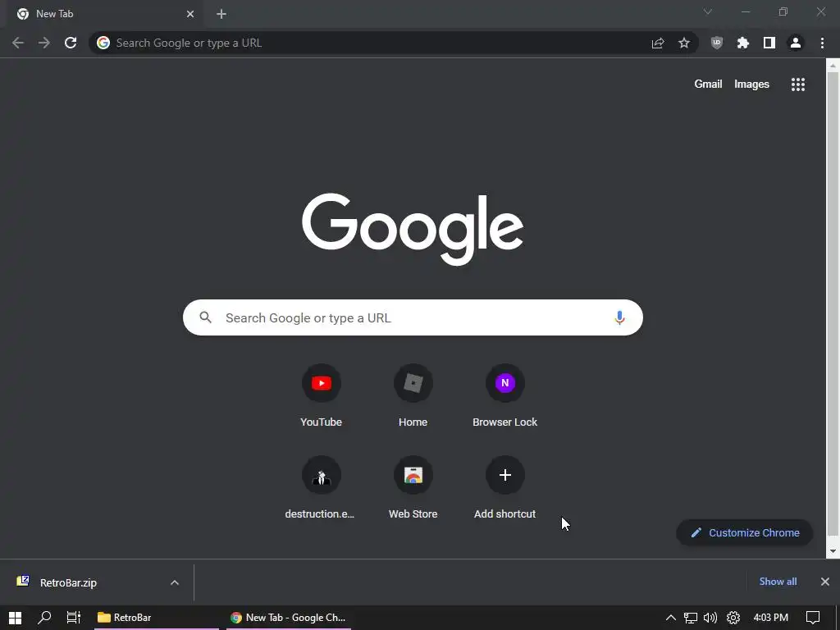Close the downloads bar

825,582
